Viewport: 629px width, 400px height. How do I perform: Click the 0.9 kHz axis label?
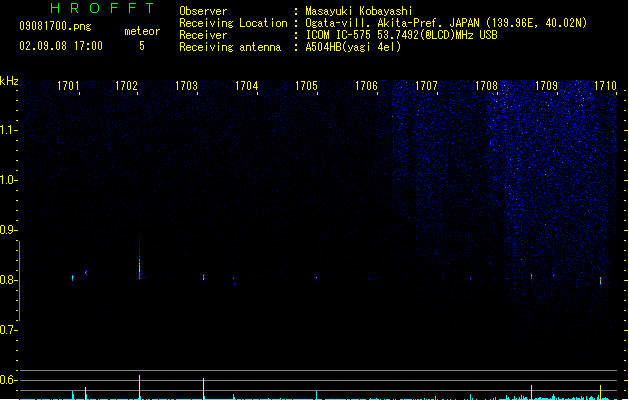point(8,230)
